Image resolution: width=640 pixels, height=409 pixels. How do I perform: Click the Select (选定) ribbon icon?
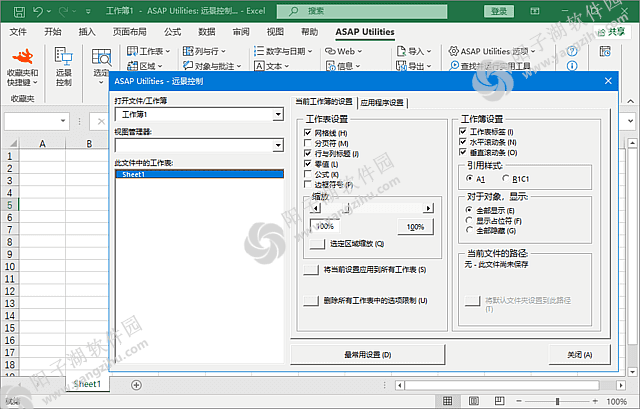[x=101, y=57]
